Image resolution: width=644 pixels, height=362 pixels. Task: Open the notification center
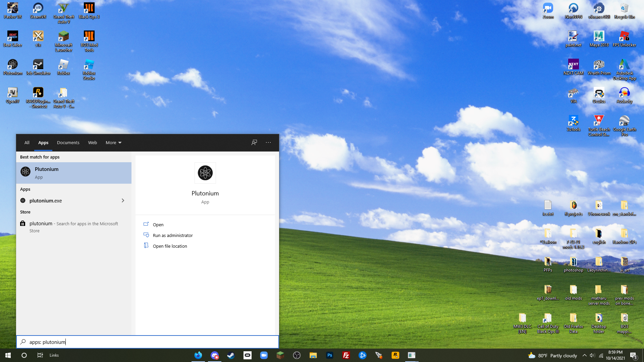tap(634, 355)
